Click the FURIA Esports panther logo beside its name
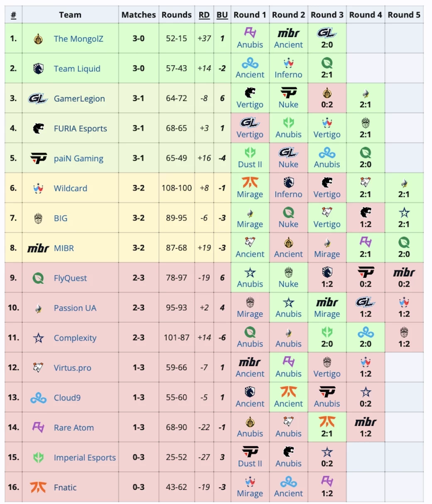This screenshot has height=504, width=432. coord(38,128)
